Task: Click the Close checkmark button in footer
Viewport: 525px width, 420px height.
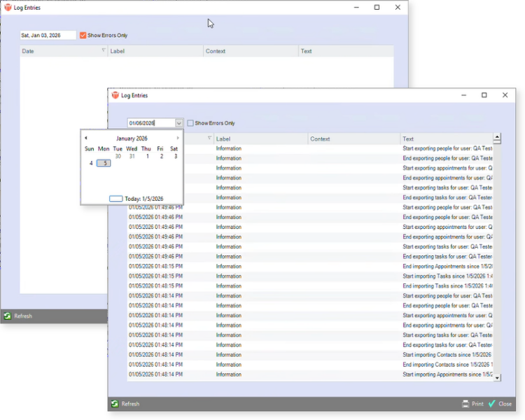Action: pyautogui.click(x=492, y=404)
